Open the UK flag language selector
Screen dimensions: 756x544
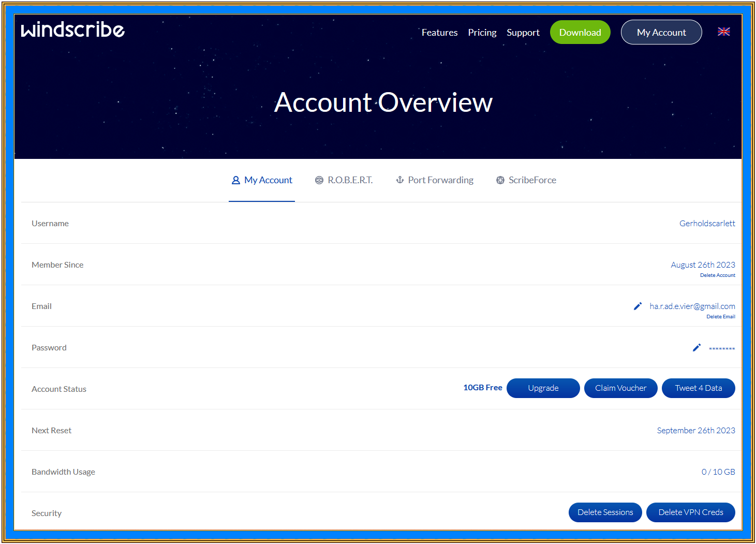pos(723,32)
